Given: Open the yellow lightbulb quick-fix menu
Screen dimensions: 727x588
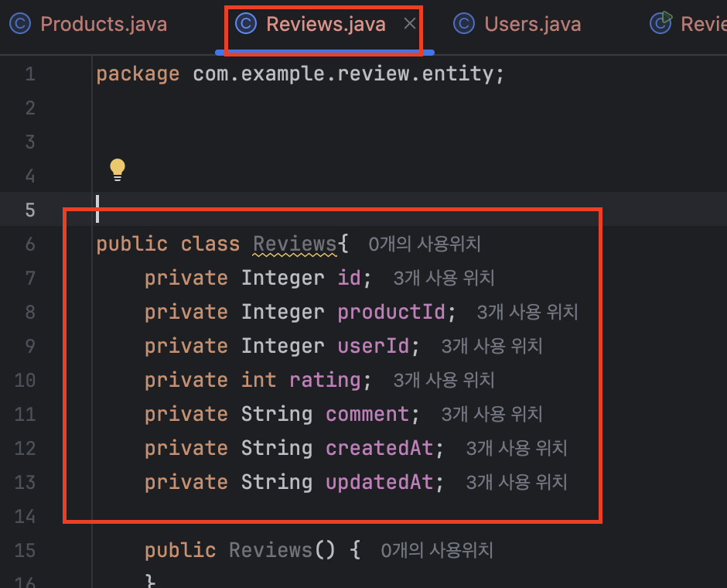Looking at the screenshot, I should coord(118,169).
